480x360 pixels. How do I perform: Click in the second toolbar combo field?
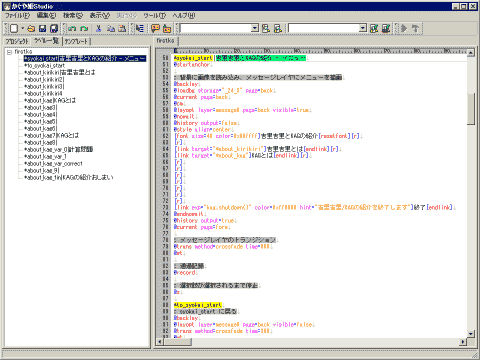(324, 28)
